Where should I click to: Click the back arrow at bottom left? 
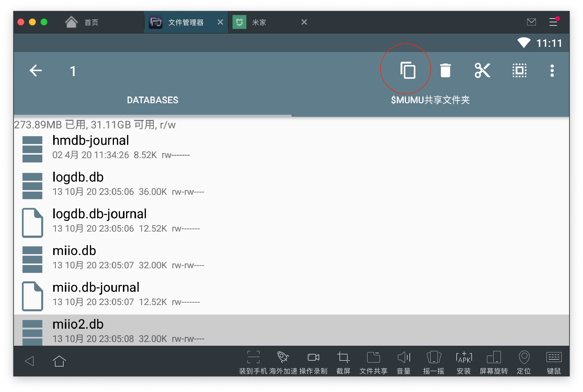click(28, 361)
